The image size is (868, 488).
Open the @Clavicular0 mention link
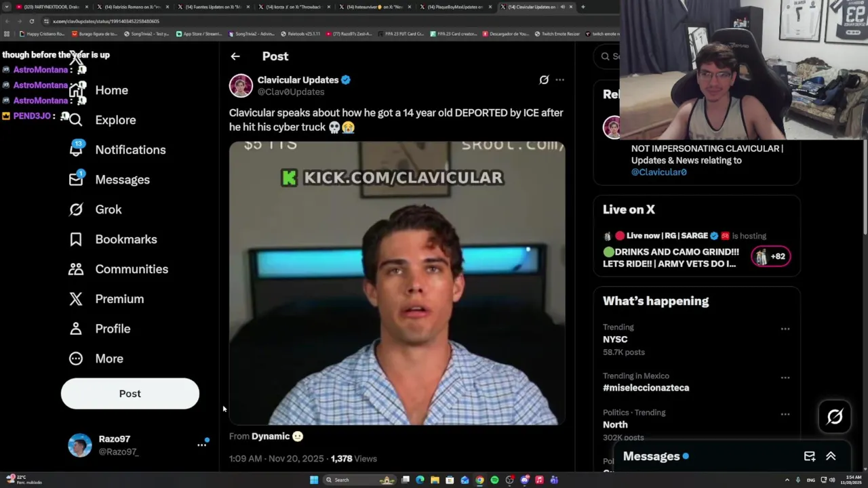pyautogui.click(x=659, y=172)
